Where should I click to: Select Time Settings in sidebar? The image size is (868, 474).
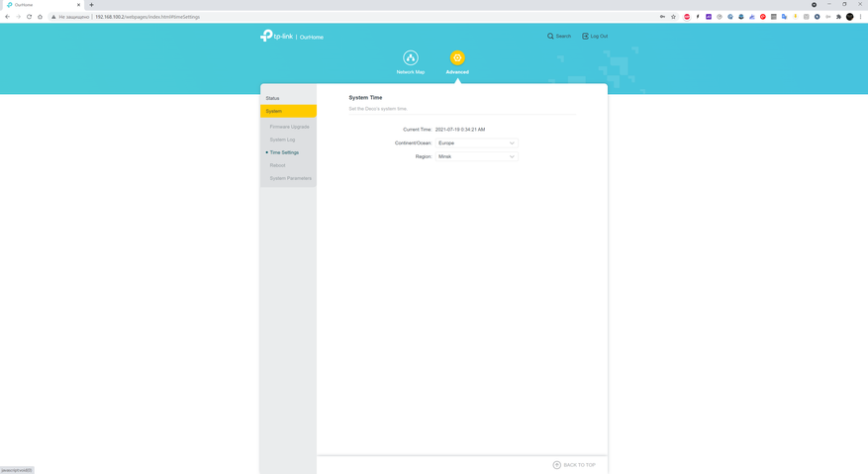(x=284, y=152)
